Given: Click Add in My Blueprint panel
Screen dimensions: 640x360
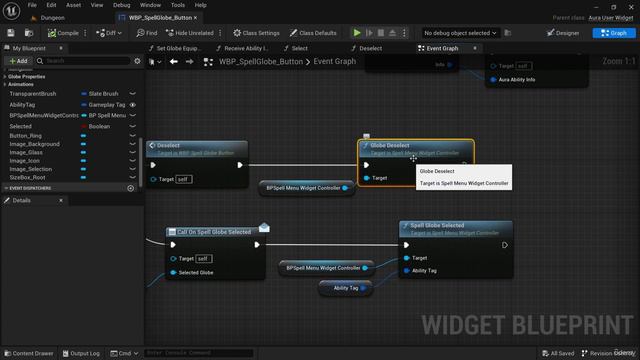Looking at the screenshot, I should click(18, 61).
